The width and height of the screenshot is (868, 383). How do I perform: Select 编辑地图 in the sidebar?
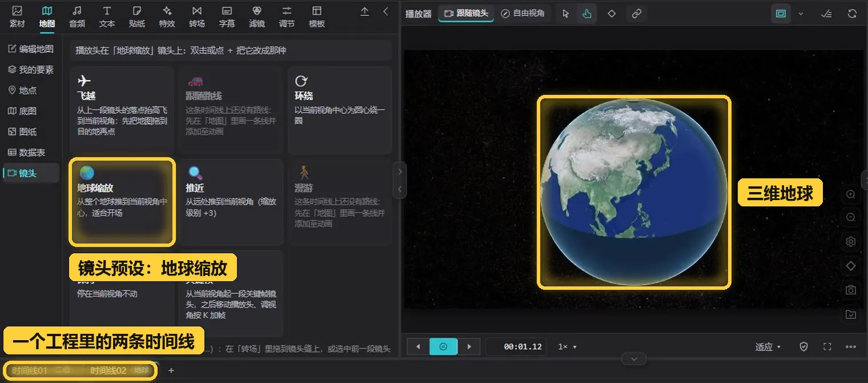coord(31,49)
